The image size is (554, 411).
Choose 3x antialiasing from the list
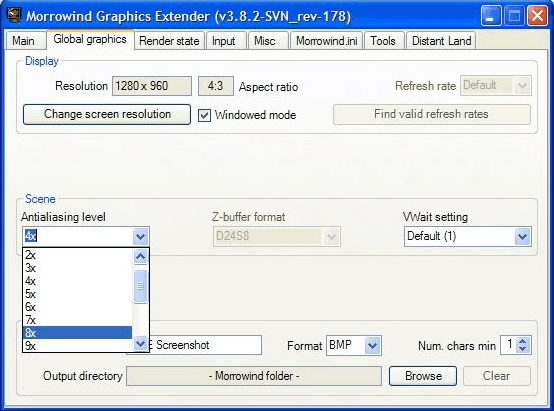point(77,268)
